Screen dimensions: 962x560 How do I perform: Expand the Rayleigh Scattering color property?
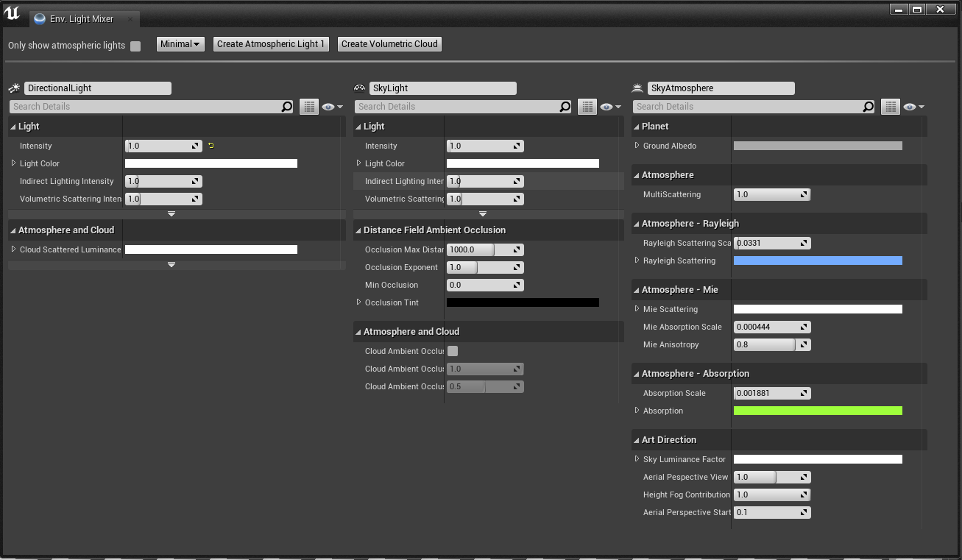point(637,260)
